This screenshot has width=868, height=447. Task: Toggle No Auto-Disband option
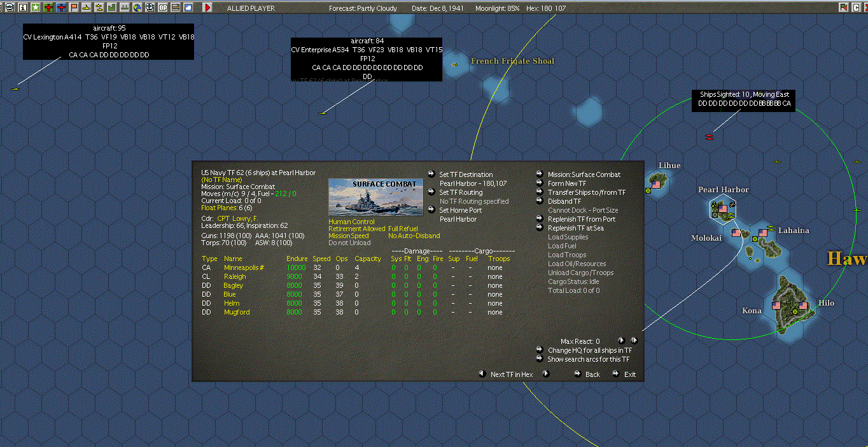coord(414,236)
